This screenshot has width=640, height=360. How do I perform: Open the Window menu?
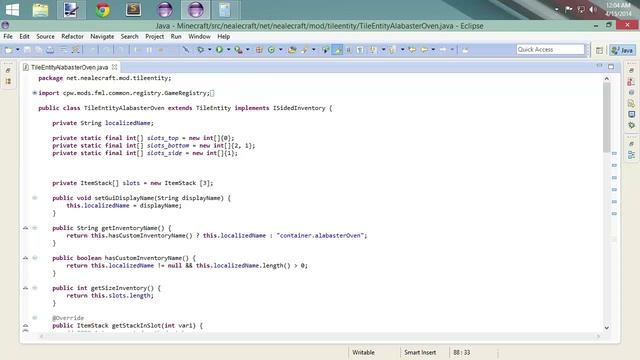click(199, 36)
